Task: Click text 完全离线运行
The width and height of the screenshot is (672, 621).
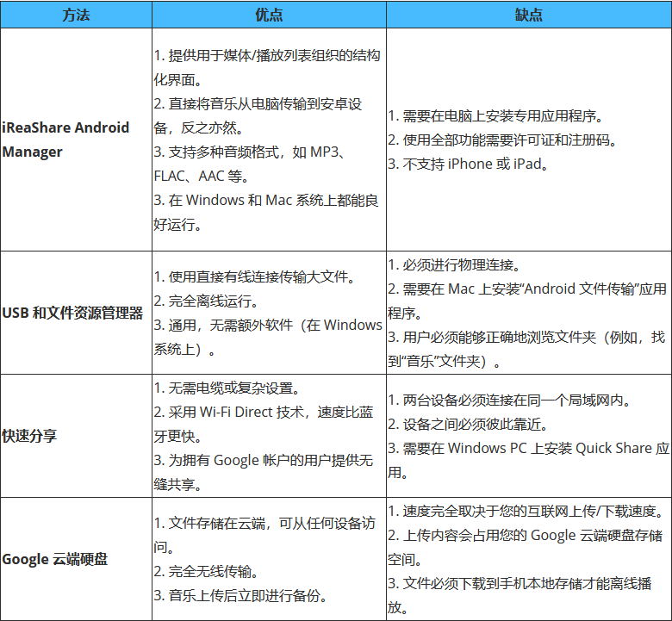Action: click(209, 301)
